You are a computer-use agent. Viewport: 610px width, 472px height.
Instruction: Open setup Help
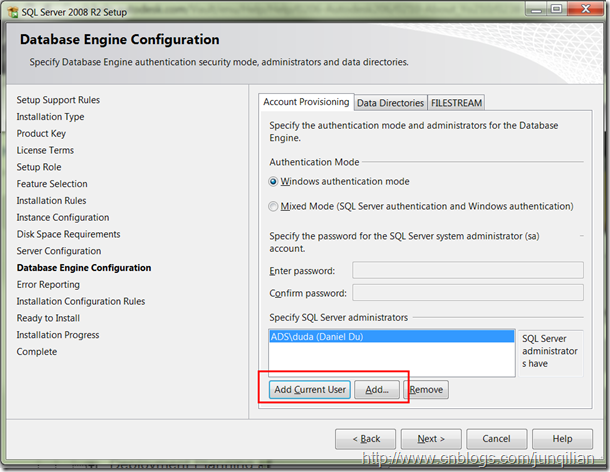562,439
